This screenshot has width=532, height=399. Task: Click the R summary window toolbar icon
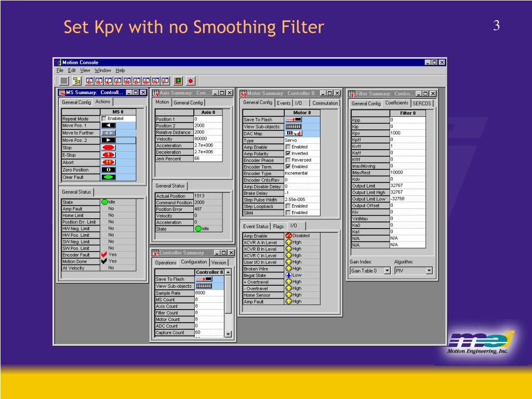coord(146,81)
